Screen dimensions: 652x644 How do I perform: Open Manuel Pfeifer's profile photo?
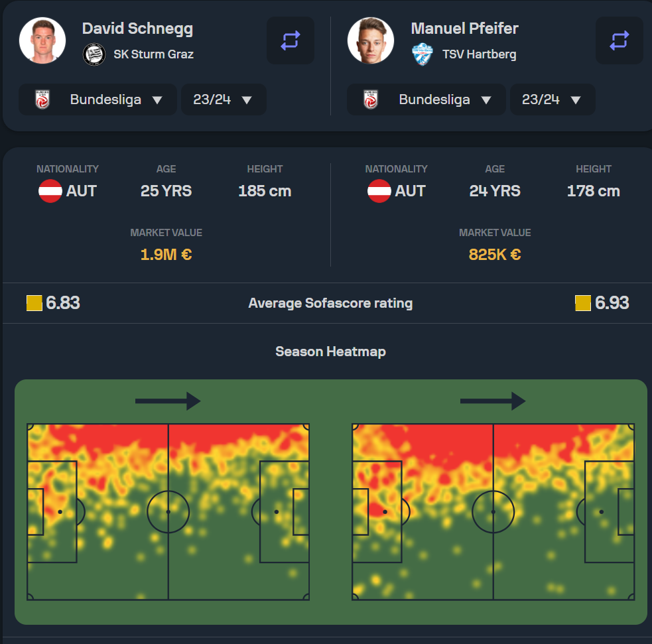point(371,40)
